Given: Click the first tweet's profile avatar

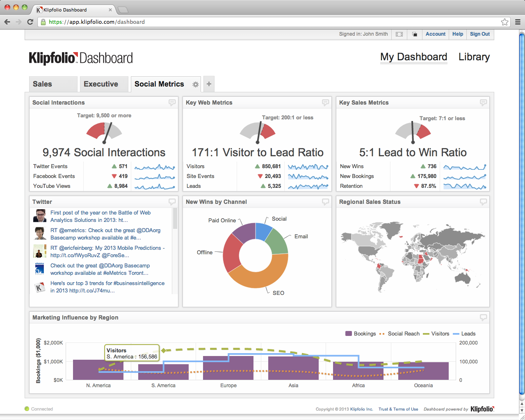Looking at the screenshot, I should 40,216.
